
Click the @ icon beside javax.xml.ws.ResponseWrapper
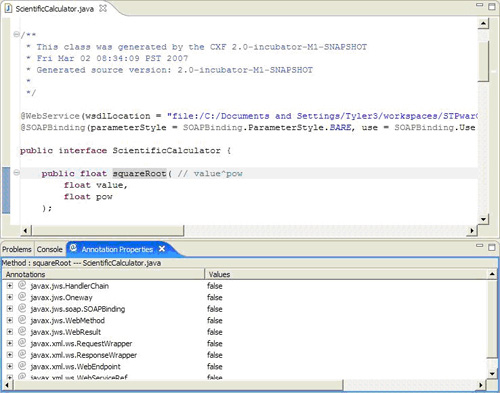click(22, 354)
